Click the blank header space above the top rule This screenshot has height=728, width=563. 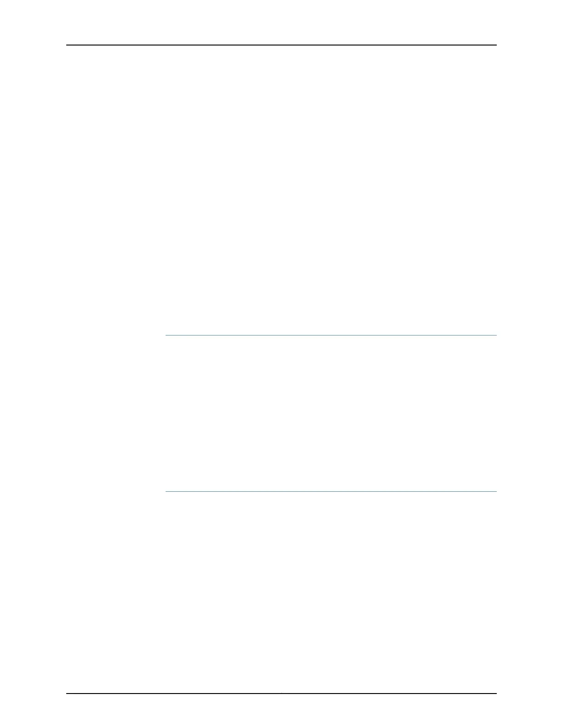coord(281,22)
